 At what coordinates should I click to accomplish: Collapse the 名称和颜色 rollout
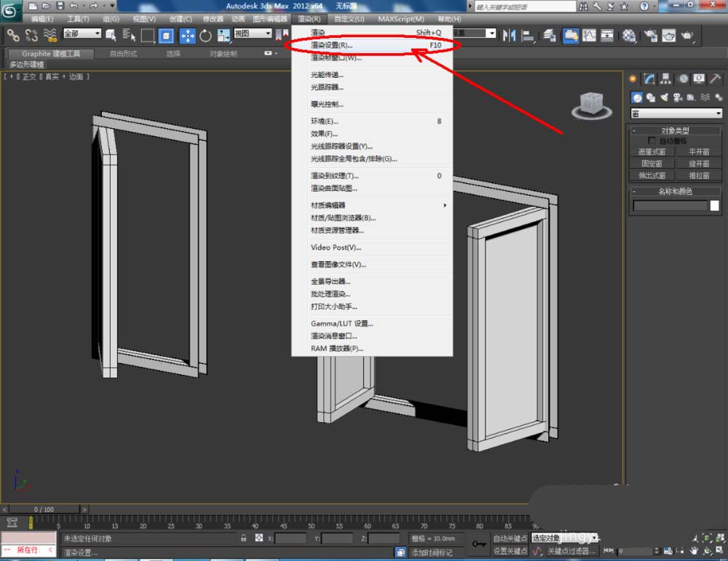coord(676,191)
